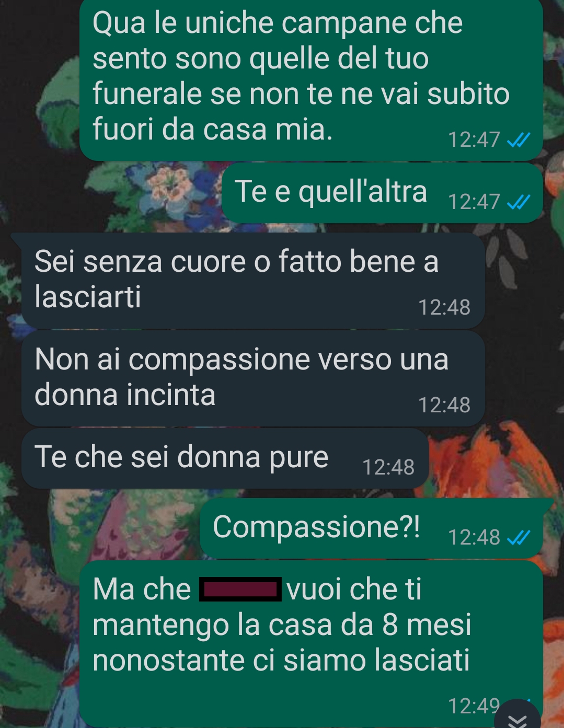
Task: Select the 'Qua le uniche campane' message bubble
Action: point(311,79)
